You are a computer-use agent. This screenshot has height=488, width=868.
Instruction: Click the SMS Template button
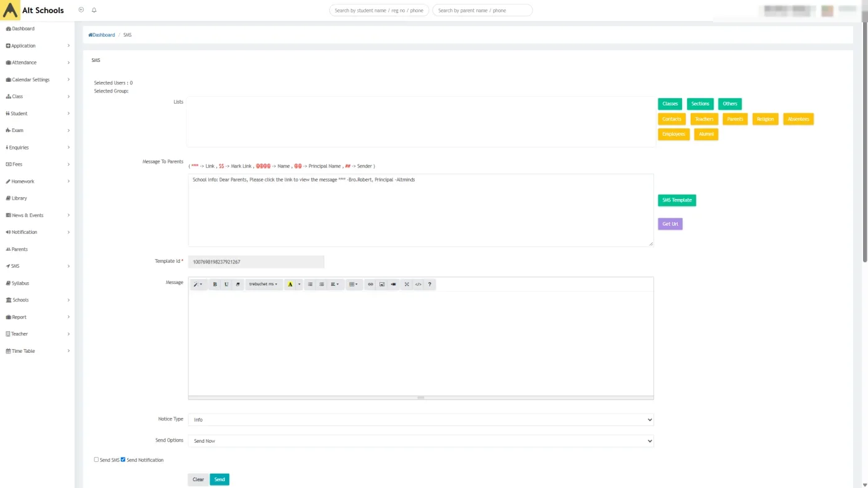pyautogui.click(x=677, y=200)
